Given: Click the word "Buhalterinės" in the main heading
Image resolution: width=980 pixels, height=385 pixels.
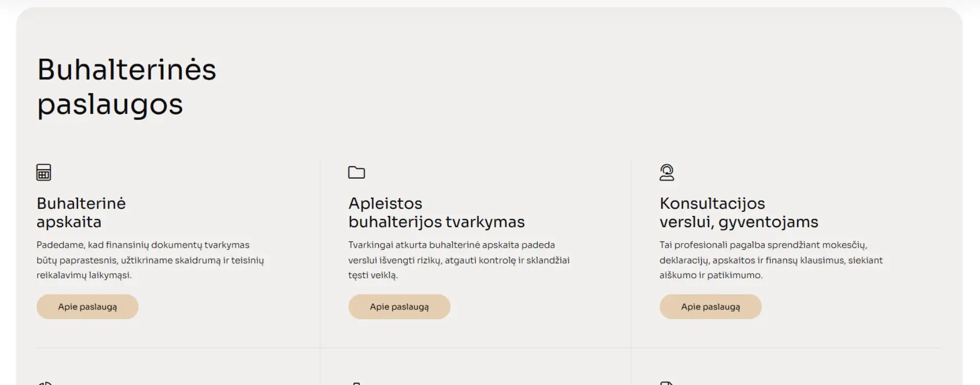Looking at the screenshot, I should [x=127, y=70].
